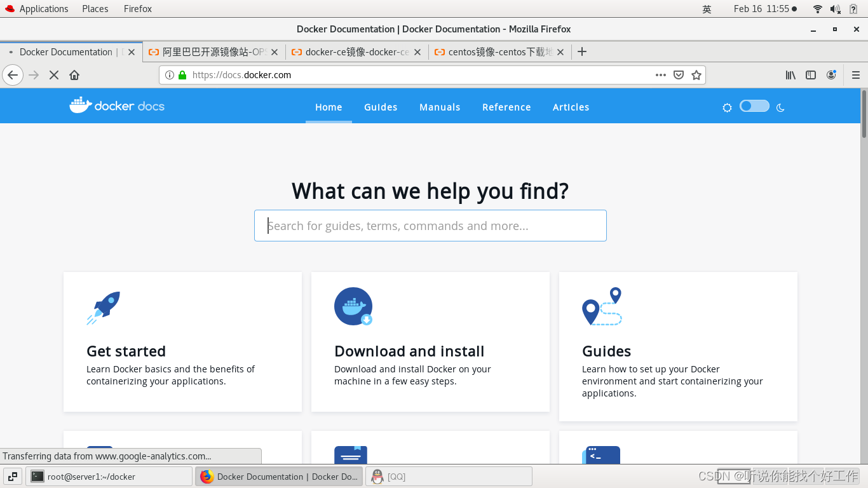Open the Download and install heading
The width and height of the screenshot is (868, 488).
409,351
